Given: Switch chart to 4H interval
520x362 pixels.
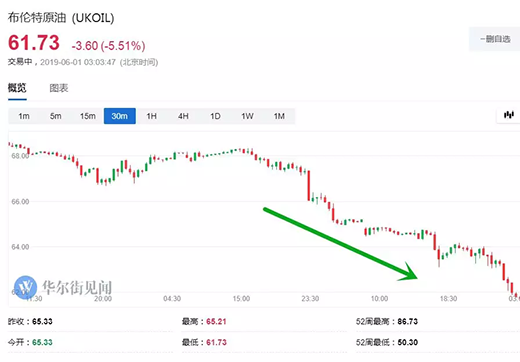Looking at the screenshot, I should [x=183, y=116].
